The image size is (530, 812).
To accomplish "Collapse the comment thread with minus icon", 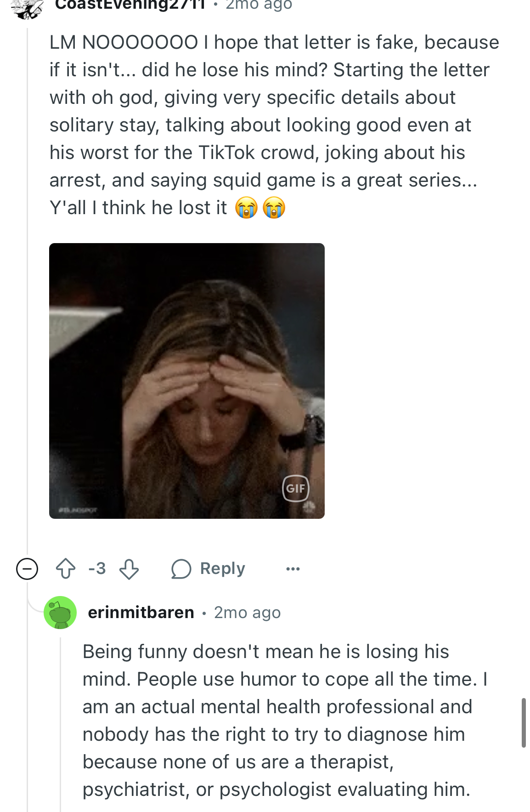I will tap(27, 569).
